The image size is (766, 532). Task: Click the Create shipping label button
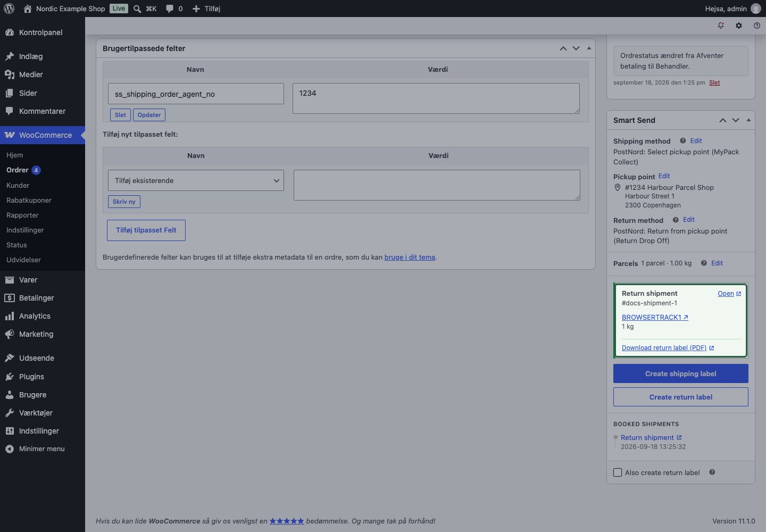point(681,373)
